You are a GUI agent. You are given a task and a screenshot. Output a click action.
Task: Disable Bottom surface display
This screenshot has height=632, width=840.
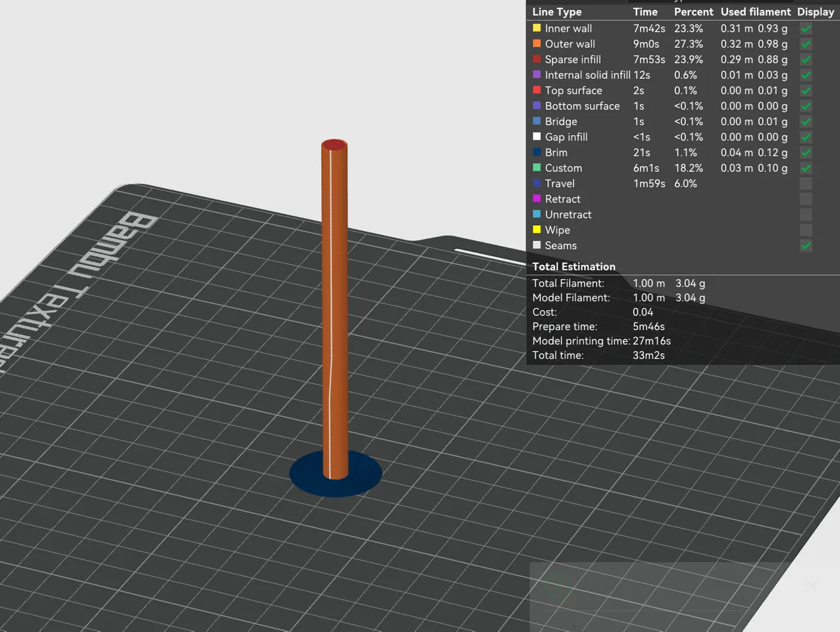coord(805,106)
